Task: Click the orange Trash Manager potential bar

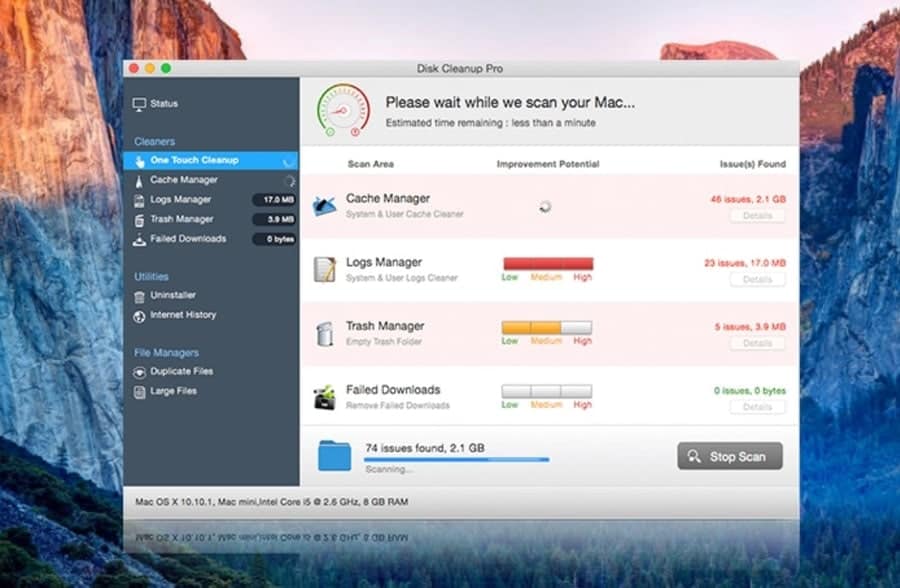Action: point(546,327)
